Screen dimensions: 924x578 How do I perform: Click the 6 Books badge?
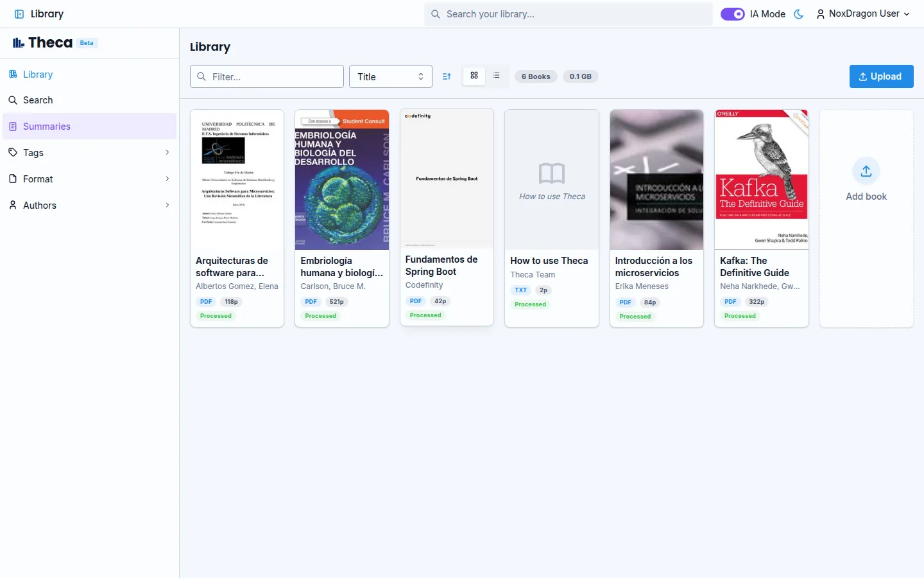pos(536,76)
